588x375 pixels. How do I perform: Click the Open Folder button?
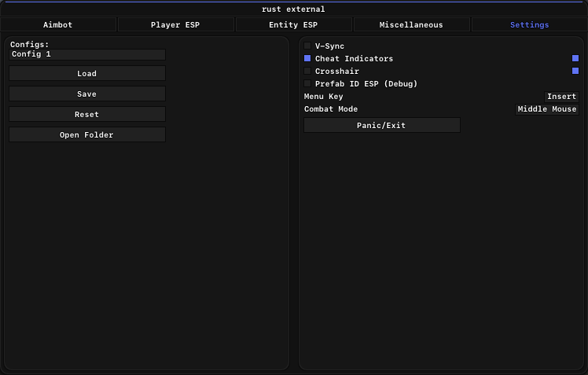point(87,134)
